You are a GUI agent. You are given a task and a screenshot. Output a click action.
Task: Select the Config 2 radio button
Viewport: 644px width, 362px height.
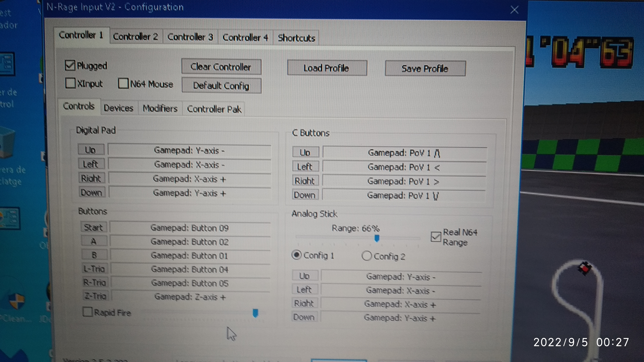(x=367, y=256)
